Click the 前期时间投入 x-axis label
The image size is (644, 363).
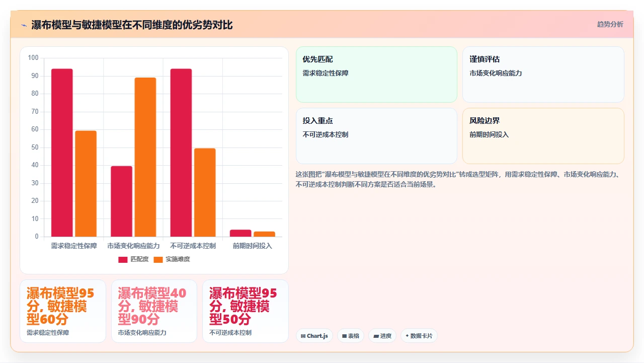253,246
